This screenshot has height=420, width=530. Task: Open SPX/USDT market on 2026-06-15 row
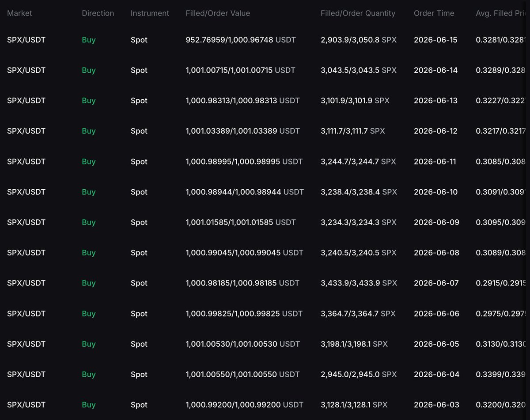26,40
